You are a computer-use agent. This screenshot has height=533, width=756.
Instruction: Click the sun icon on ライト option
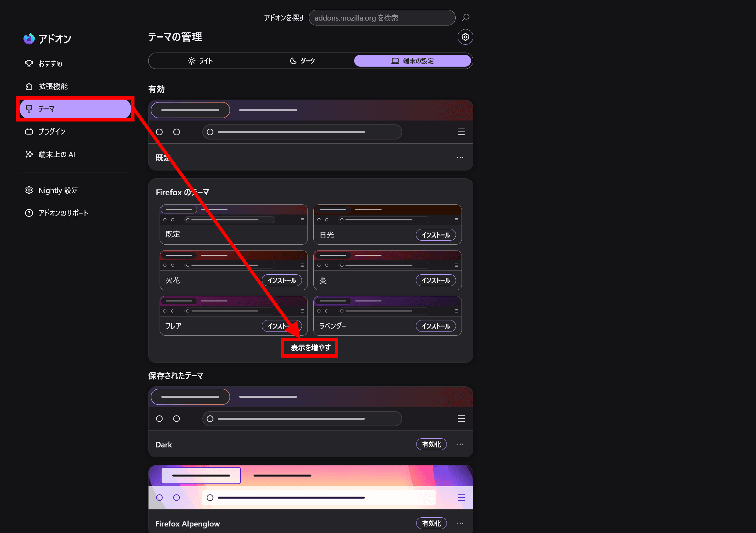pos(191,61)
